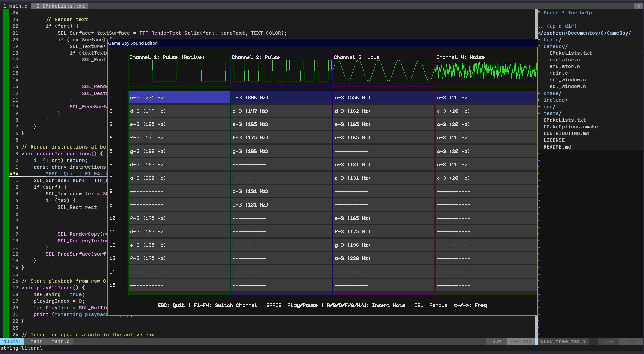Switch to the main.c tab

tap(15, 6)
